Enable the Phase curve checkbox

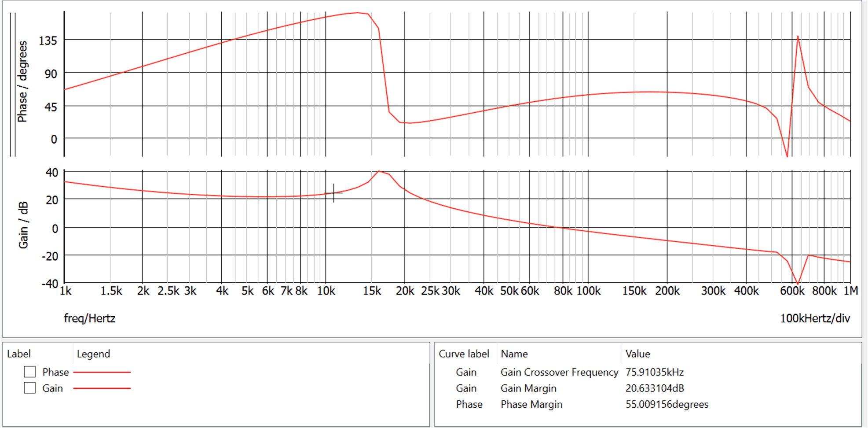click(30, 372)
